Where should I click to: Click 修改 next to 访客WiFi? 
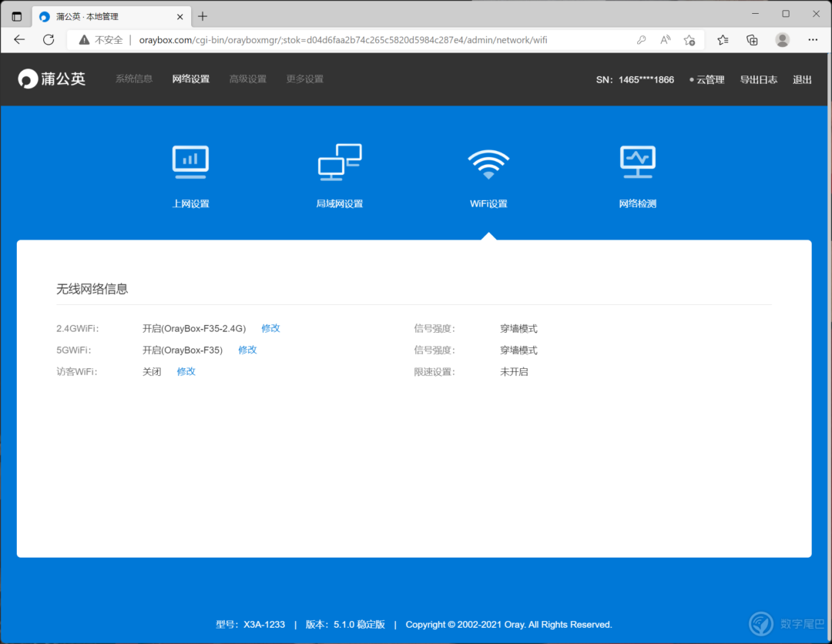(x=186, y=372)
